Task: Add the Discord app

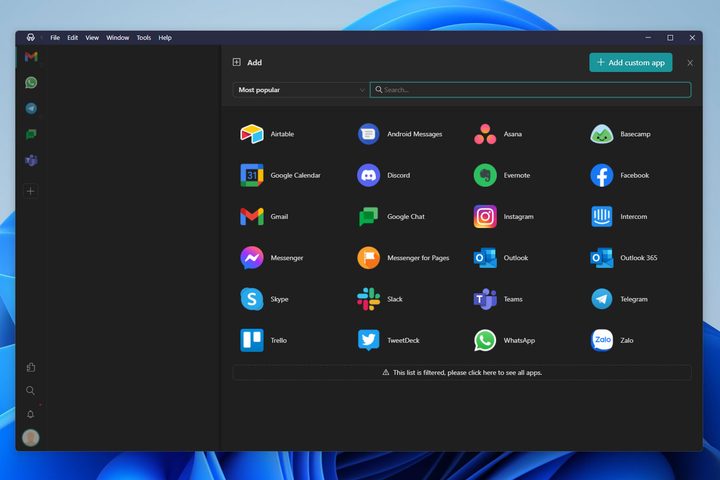Action: 384,175
